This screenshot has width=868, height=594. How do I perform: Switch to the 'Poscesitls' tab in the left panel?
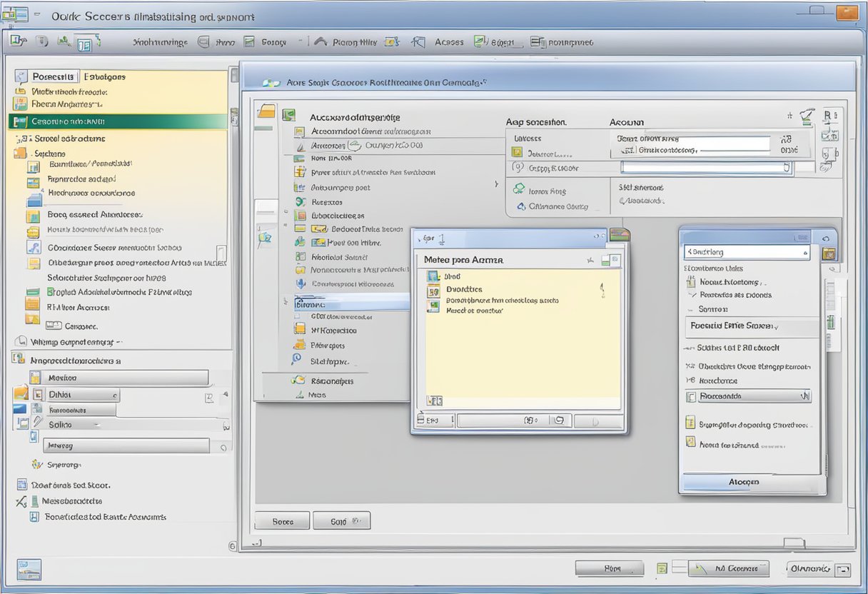53,76
